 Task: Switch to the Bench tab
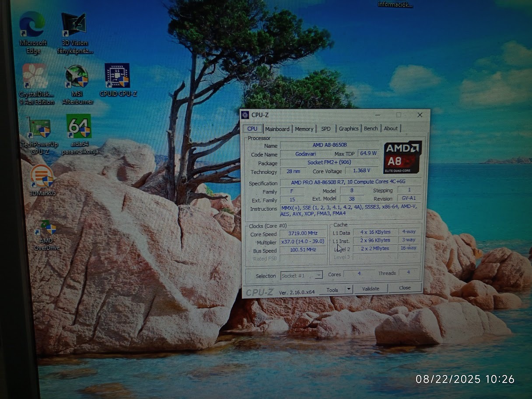coord(371,128)
